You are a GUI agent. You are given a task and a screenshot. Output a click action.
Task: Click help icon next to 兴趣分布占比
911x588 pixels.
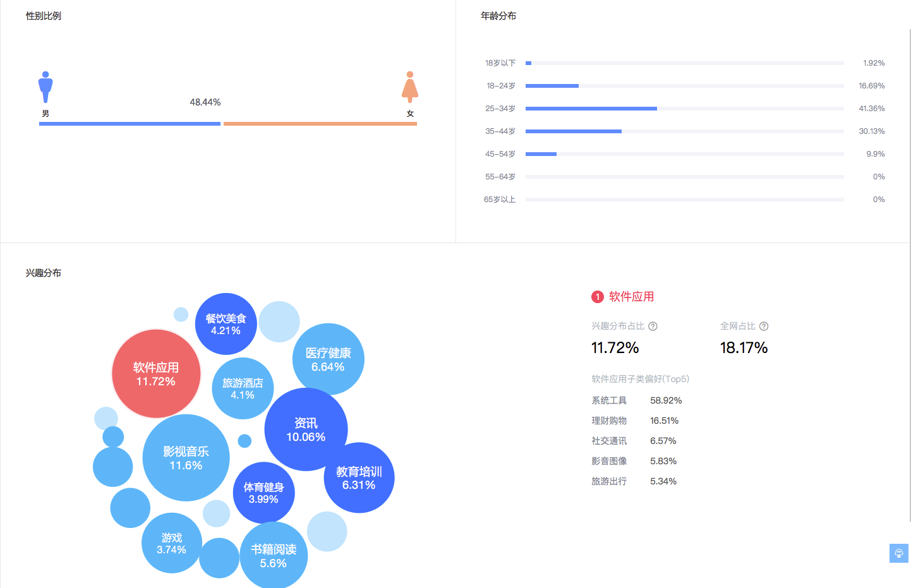tap(653, 327)
